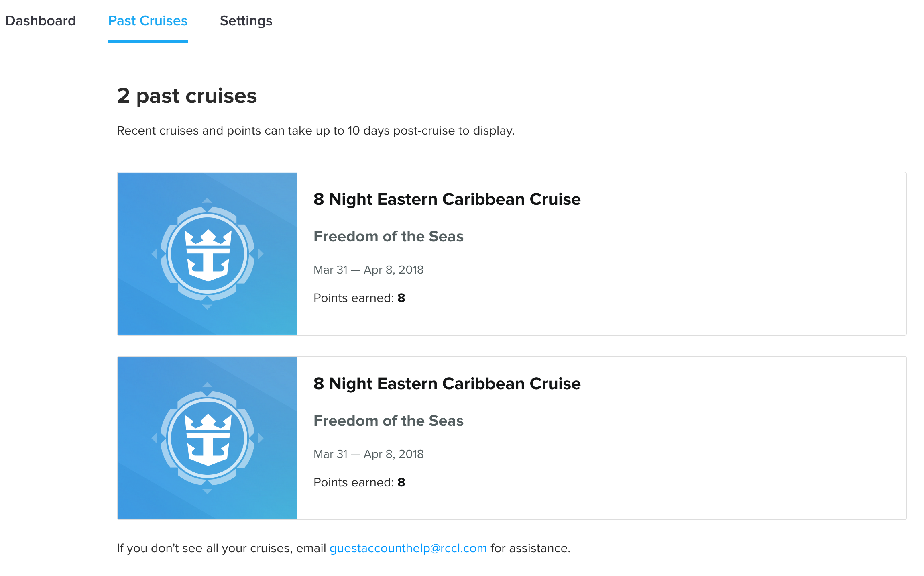
Task: Click Mar 31 — Apr 8 dates in second card
Action: (x=368, y=454)
